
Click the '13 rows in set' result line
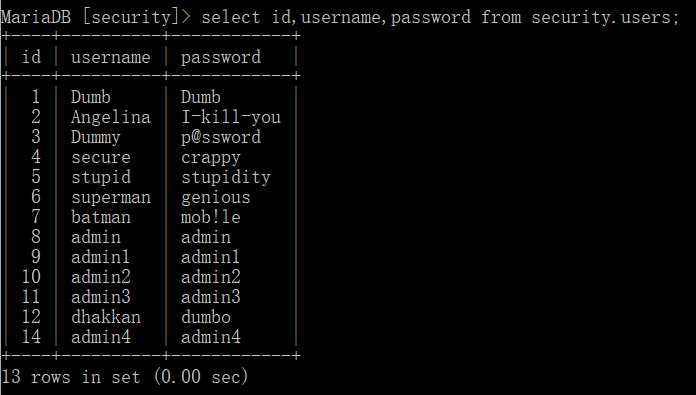(71, 377)
